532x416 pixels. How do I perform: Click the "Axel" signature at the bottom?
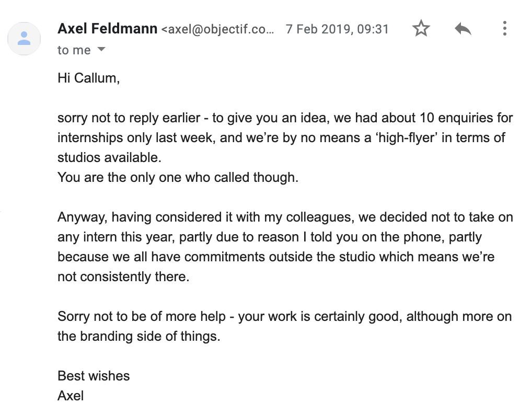(x=71, y=396)
